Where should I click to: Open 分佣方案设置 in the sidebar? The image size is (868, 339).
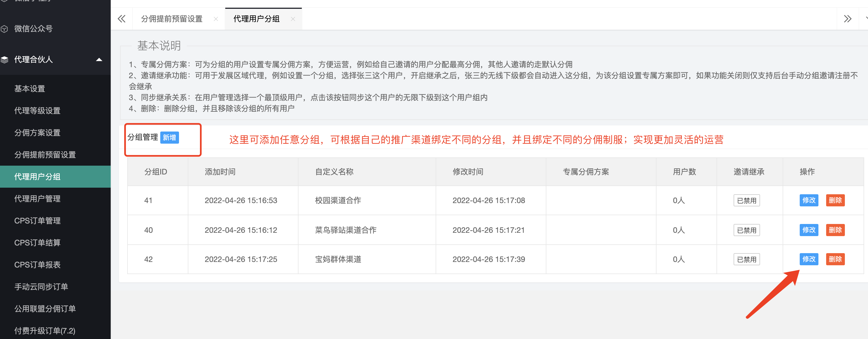click(37, 133)
